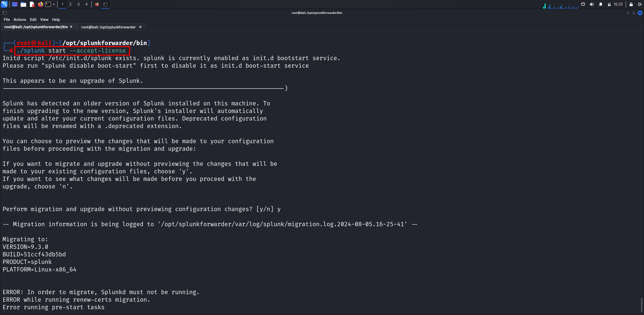
Task: Maximize the terminal window
Action: (x=634, y=13)
